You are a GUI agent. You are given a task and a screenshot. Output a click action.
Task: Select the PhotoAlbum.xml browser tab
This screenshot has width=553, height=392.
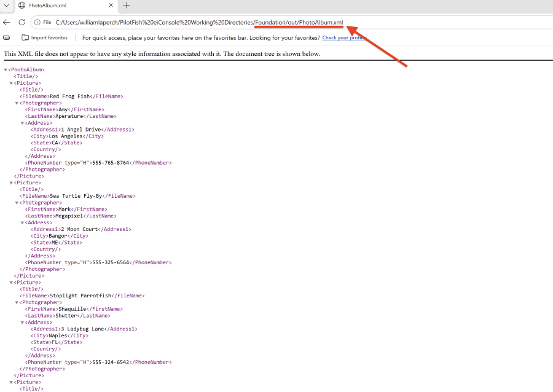[66, 6]
